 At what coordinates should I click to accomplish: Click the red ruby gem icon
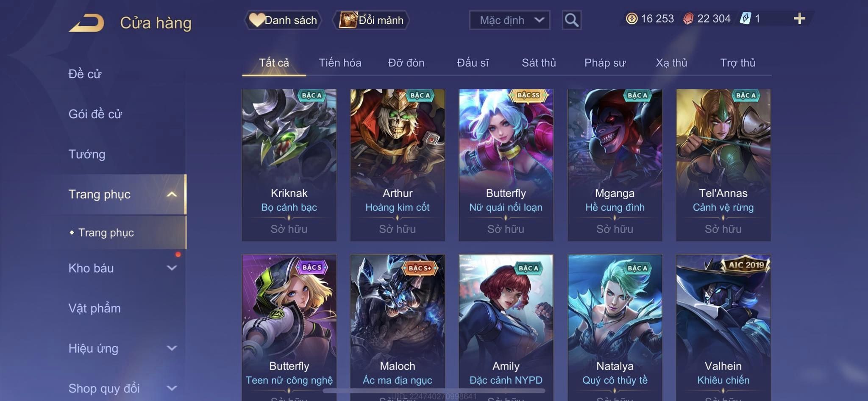688,19
